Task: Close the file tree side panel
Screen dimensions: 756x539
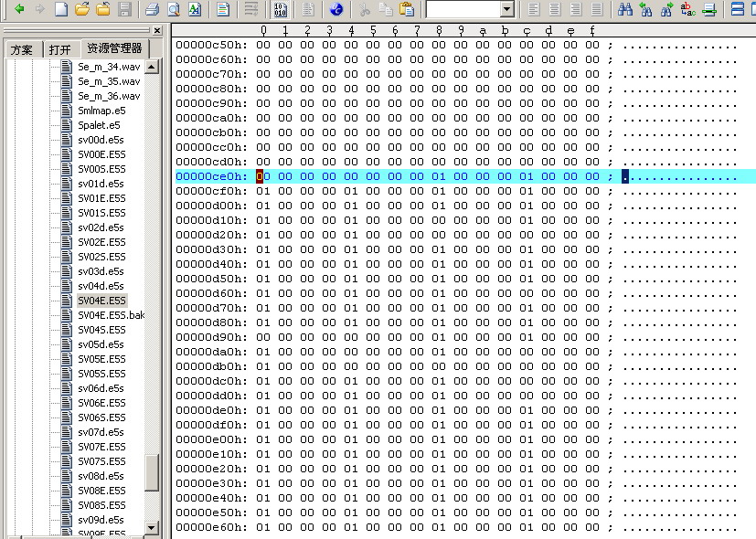Action: pyautogui.click(x=156, y=30)
